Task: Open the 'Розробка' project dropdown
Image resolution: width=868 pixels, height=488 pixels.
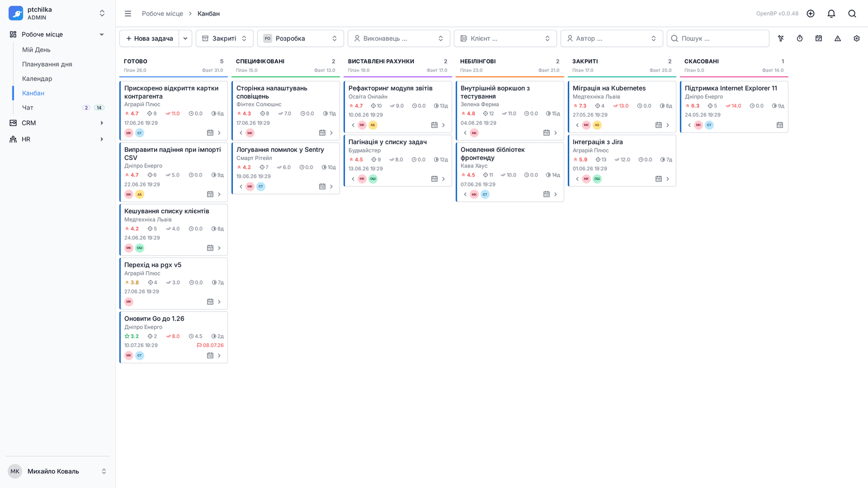Action: point(301,38)
